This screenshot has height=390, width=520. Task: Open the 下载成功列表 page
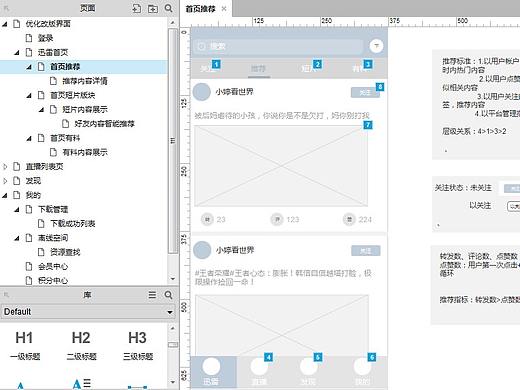coord(73,224)
